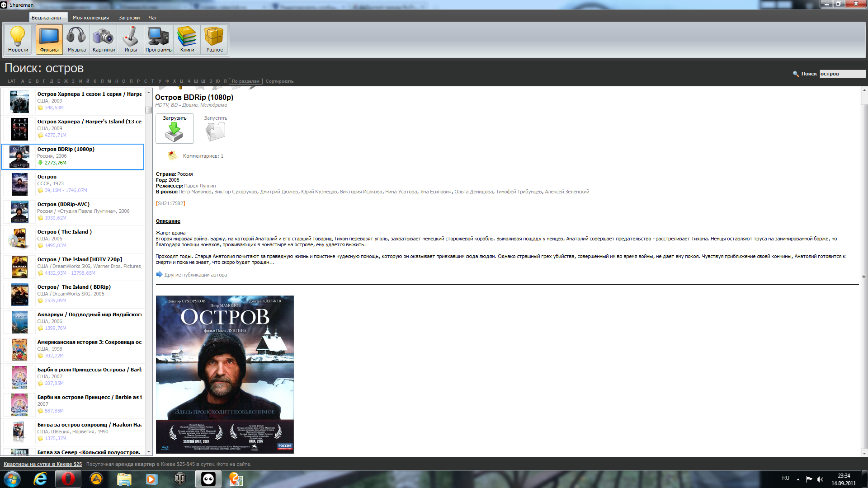
Task: Toggle the По разделам filter
Action: [245, 81]
